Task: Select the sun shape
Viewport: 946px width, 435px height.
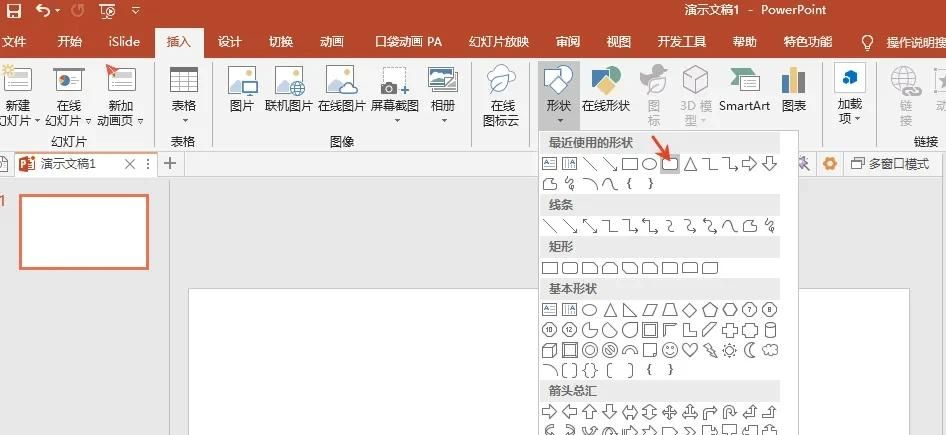Action: (x=729, y=350)
